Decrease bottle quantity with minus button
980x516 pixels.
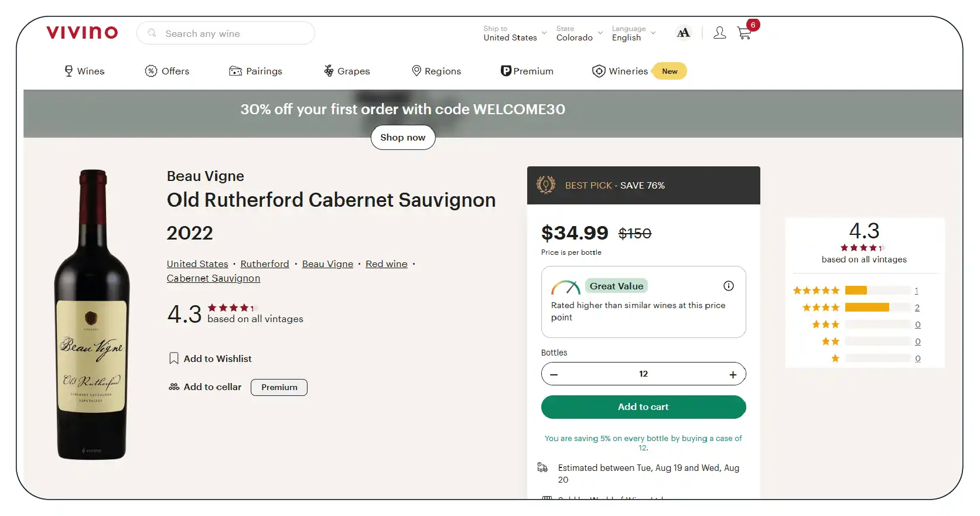[554, 374]
